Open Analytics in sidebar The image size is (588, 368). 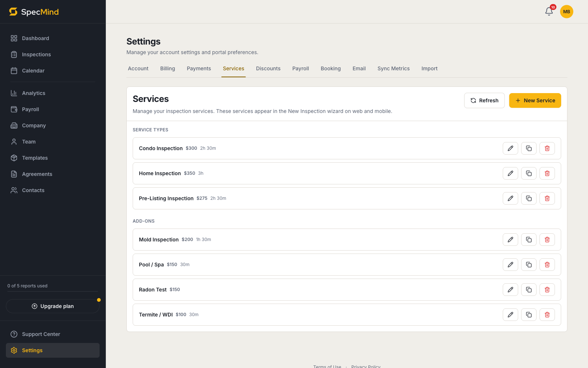(x=53, y=93)
